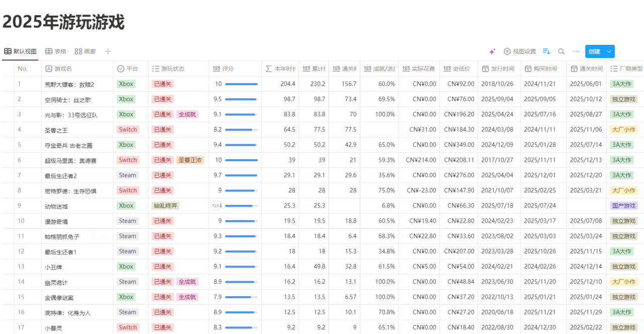Click the 发行时间 date column header
Screen dimensions: 644x334
[x=499, y=69]
